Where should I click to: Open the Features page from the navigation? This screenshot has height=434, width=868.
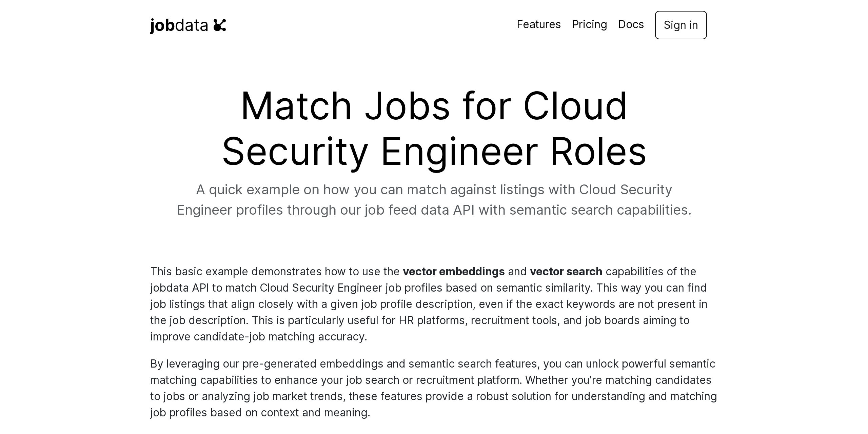[x=538, y=25]
